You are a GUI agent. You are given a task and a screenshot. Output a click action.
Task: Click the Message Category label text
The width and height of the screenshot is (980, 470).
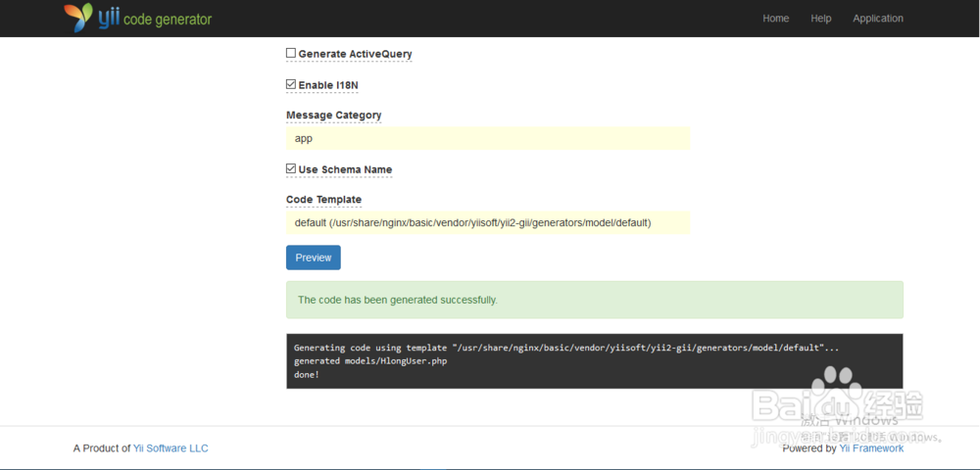point(333,116)
